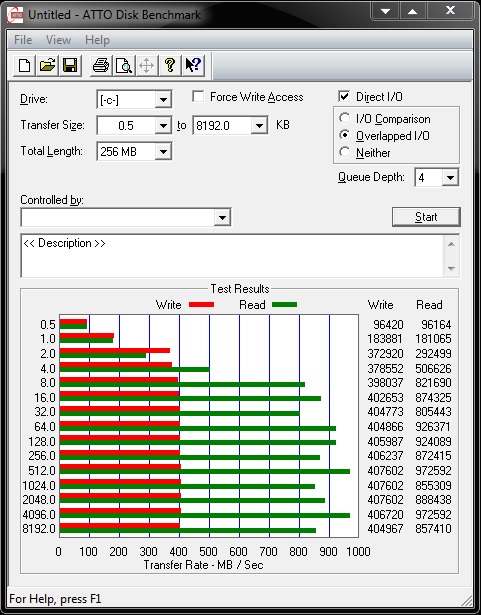The width and height of the screenshot is (481, 615).
Task: Click the Description scrollbar down arrow
Action: click(x=451, y=269)
